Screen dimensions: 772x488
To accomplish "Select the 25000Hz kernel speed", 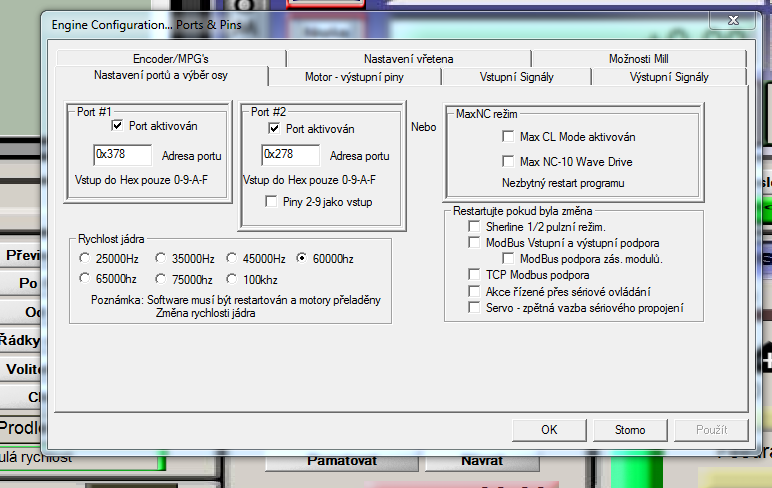I will point(86,259).
